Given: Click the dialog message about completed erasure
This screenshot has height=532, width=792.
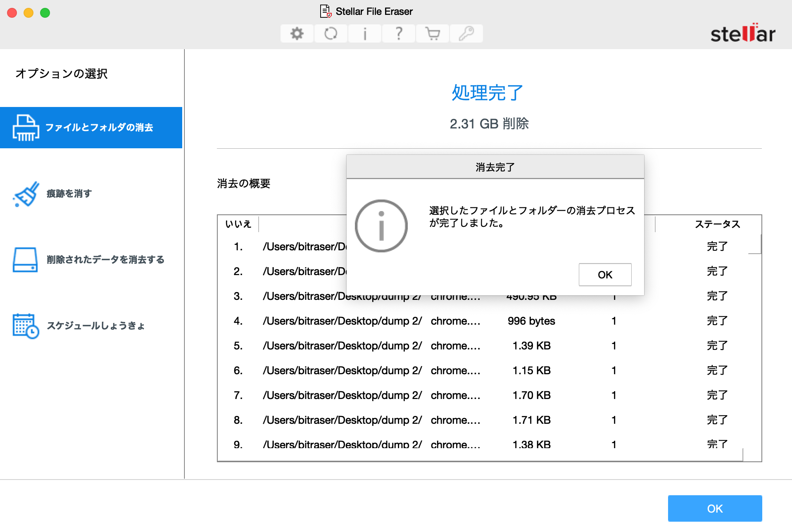Looking at the screenshot, I should point(532,217).
